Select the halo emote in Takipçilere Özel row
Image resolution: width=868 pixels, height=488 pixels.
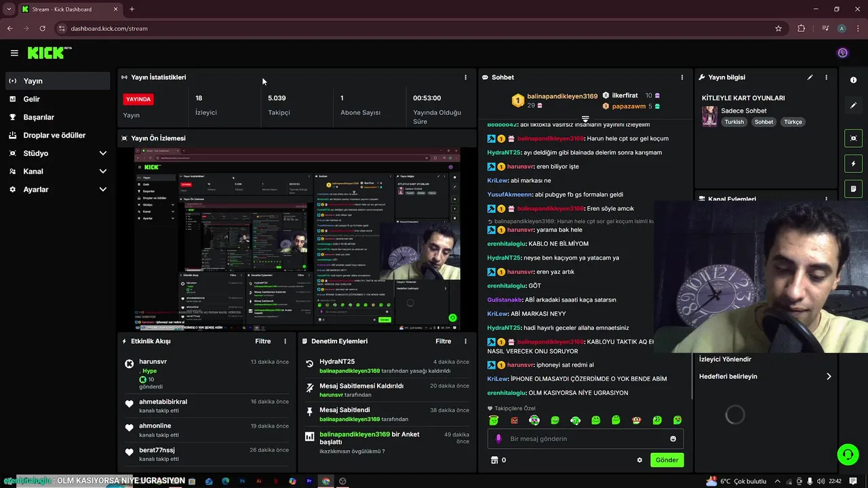pyautogui.click(x=494, y=420)
